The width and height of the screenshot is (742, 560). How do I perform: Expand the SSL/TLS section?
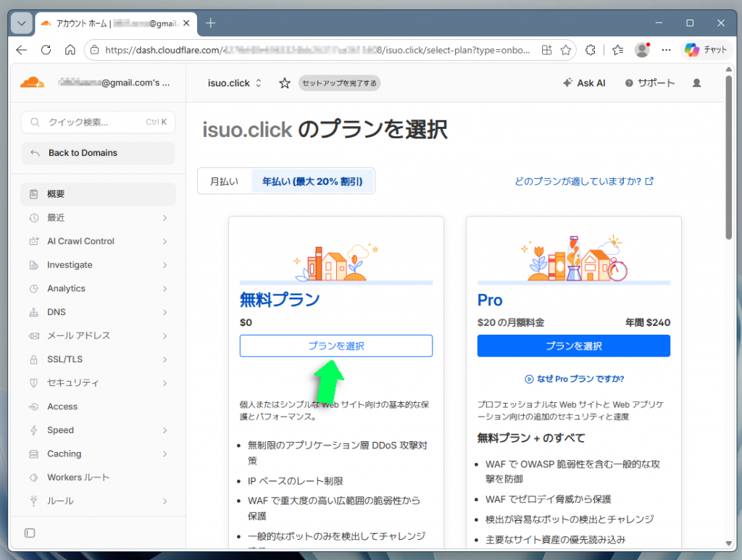(x=98, y=359)
